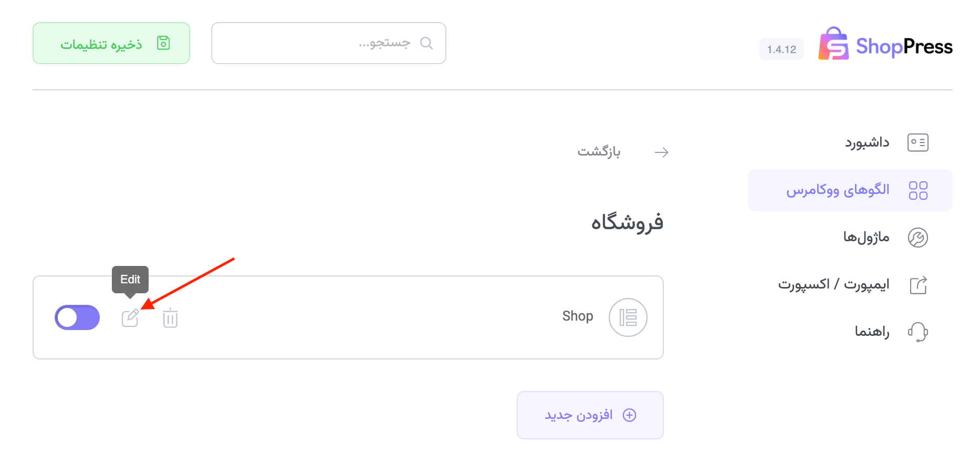Click the pencil edit icon for Shop
Viewport: 980px width, 473px height.
(x=130, y=318)
